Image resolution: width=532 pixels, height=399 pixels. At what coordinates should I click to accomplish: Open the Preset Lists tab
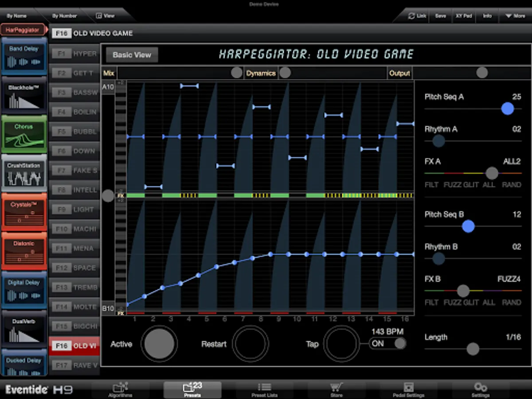[x=264, y=389]
